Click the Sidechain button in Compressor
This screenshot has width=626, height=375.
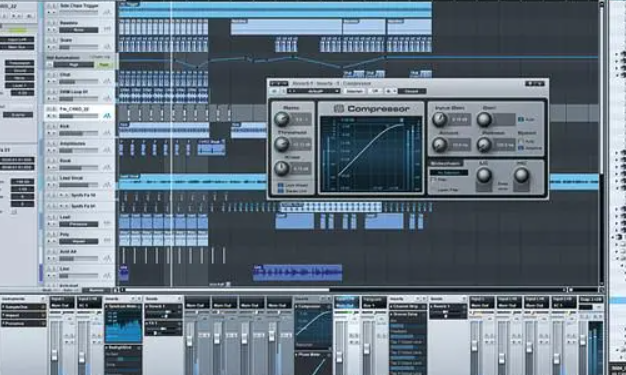click(x=446, y=163)
